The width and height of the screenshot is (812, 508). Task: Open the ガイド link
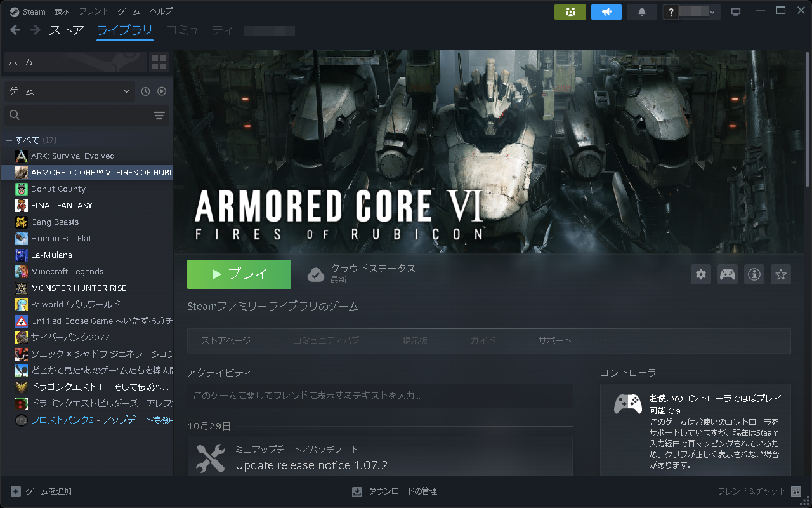click(483, 341)
